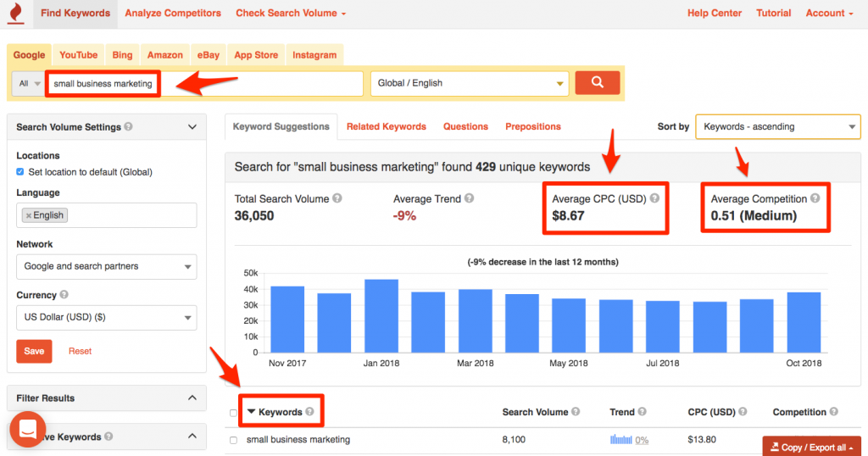Open the Questions tab
Viewport: 868px width, 456px height.
tap(465, 127)
